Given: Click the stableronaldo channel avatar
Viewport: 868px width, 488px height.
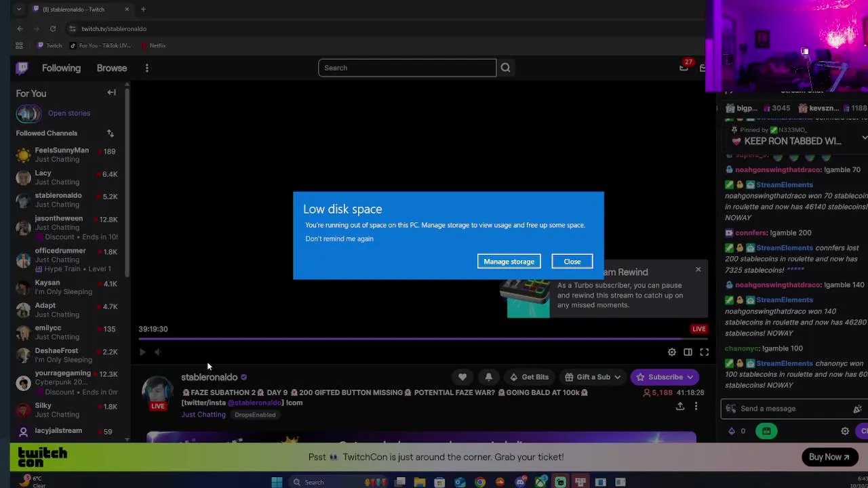Looking at the screenshot, I should click(157, 392).
